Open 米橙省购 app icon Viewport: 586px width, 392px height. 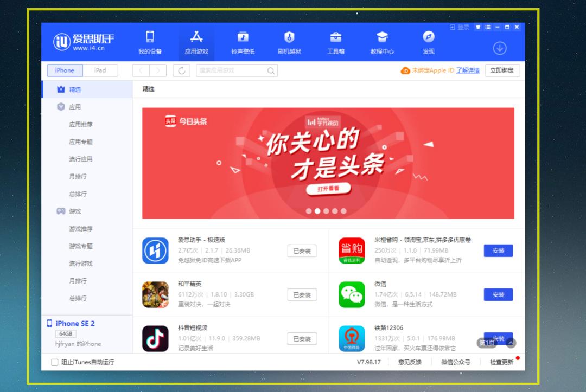[352, 250]
